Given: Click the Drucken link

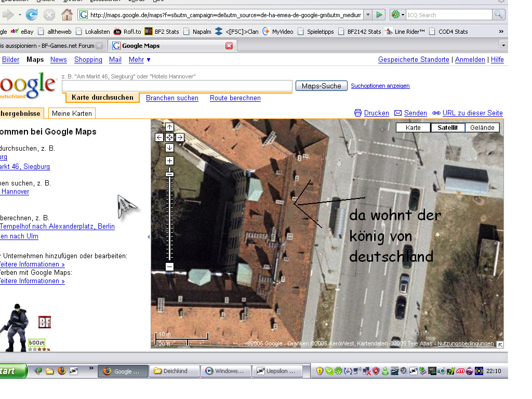Looking at the screenshot, I should pyautogui.click(x=376, y=113).
